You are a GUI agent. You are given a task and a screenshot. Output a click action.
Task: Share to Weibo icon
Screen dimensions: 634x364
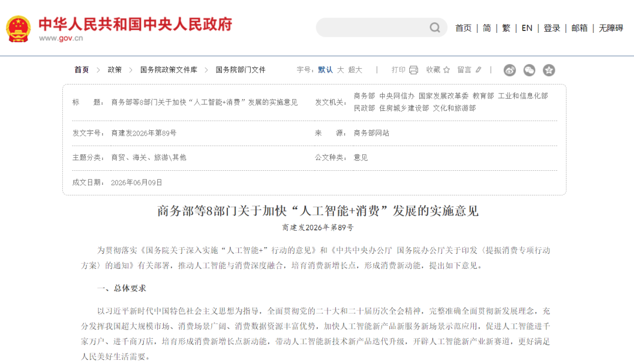510,70
